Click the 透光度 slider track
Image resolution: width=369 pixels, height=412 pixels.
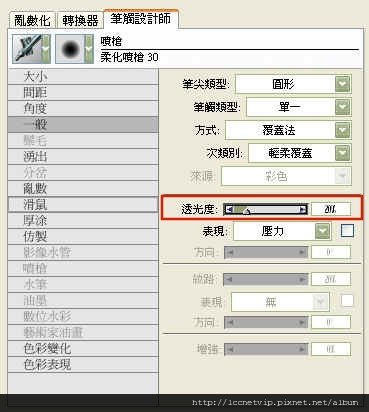tap(266, 209)
